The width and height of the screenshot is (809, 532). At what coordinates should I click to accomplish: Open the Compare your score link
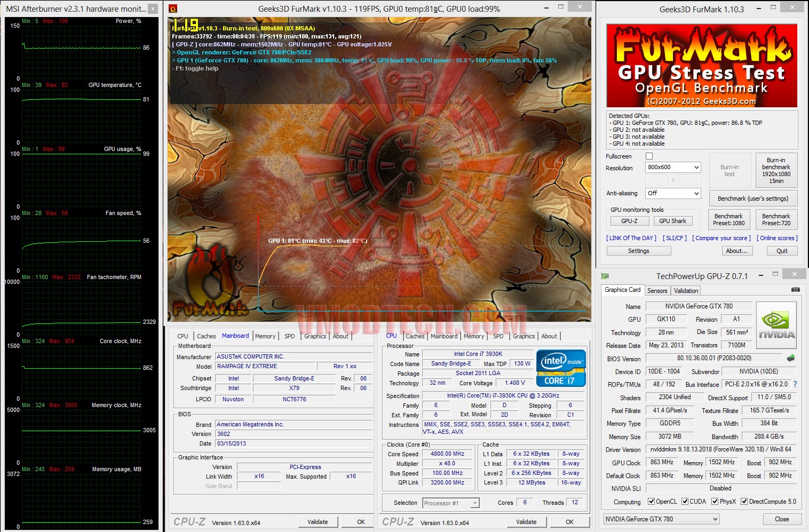coord(721,238)
